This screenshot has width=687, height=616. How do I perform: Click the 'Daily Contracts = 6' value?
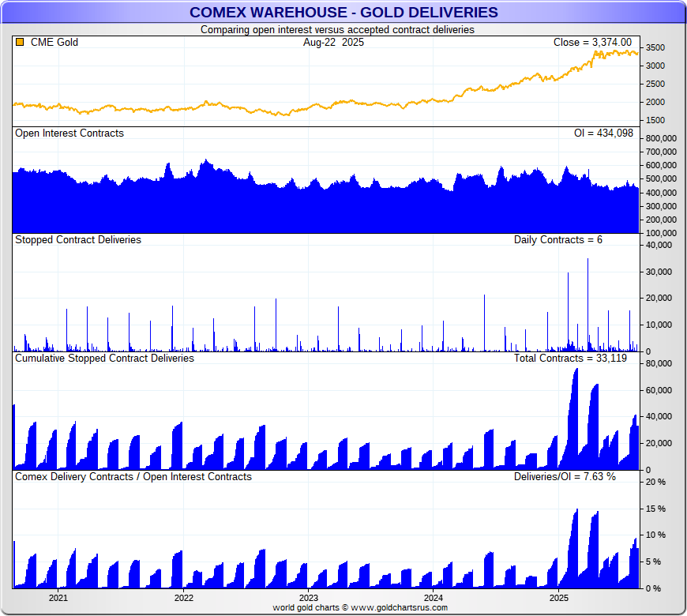pyautogui.click(x=557, y=239)
